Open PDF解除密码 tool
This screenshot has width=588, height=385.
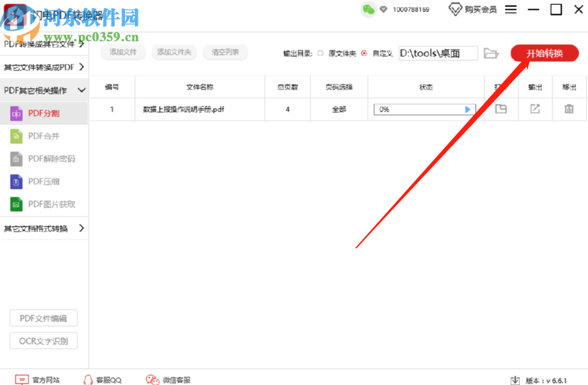click(43, 158)
